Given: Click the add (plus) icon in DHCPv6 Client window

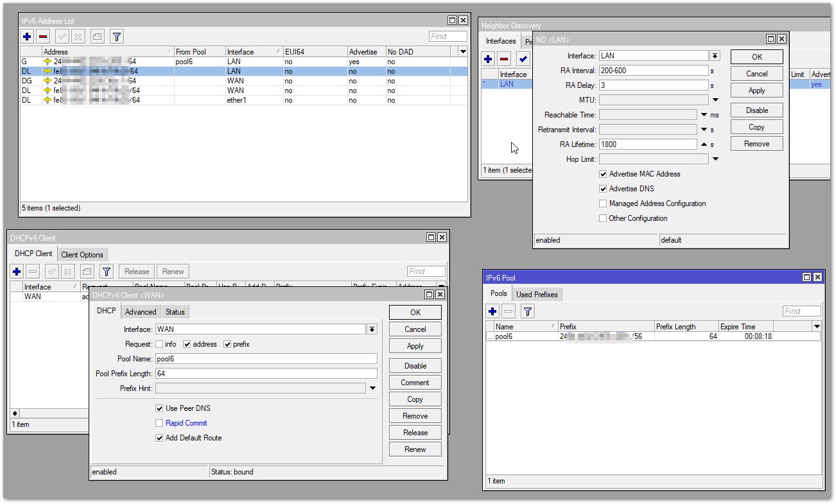Looking at the screenshot, I should (x=17, y=272).
